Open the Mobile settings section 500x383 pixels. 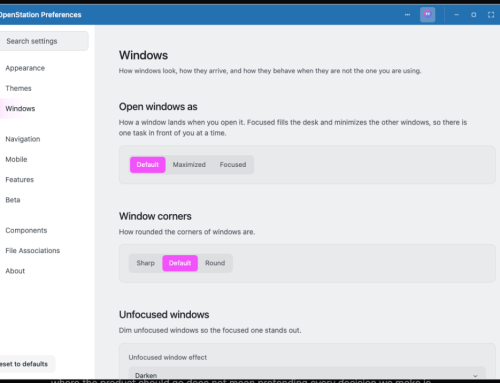(16, 159)
